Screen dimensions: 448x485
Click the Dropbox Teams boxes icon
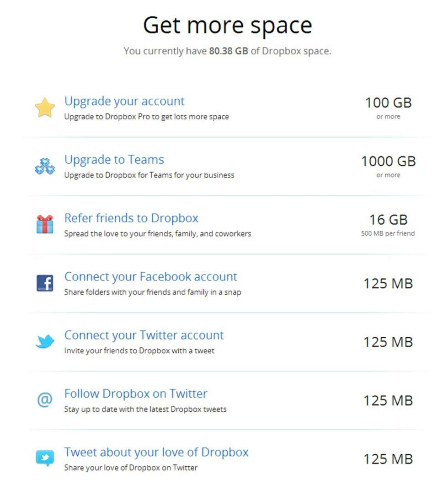coord(45,167)
